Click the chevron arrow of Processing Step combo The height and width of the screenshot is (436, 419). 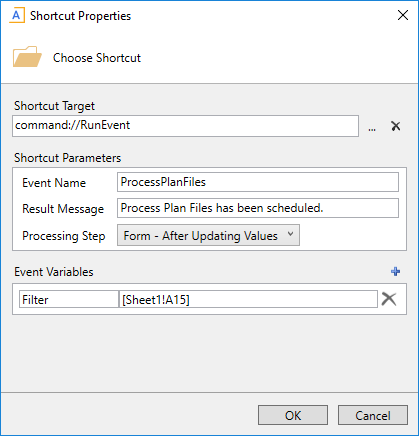pos(290,234)
